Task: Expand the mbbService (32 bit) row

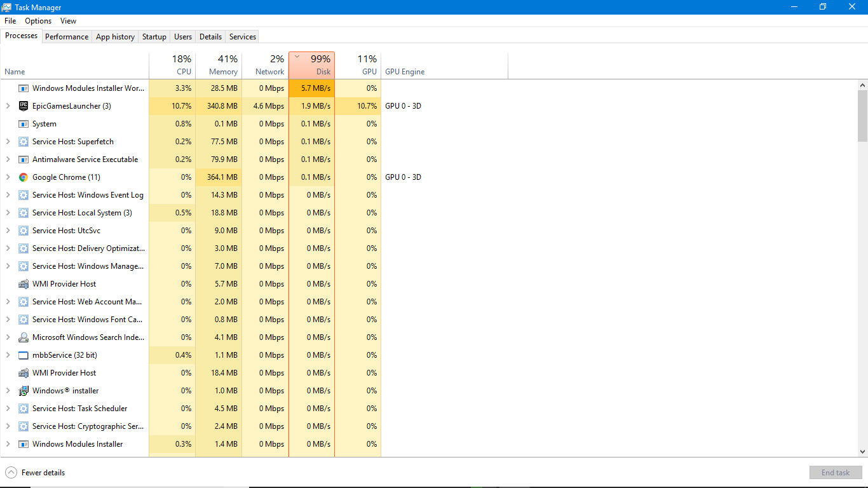Action: tap(8, 355)
